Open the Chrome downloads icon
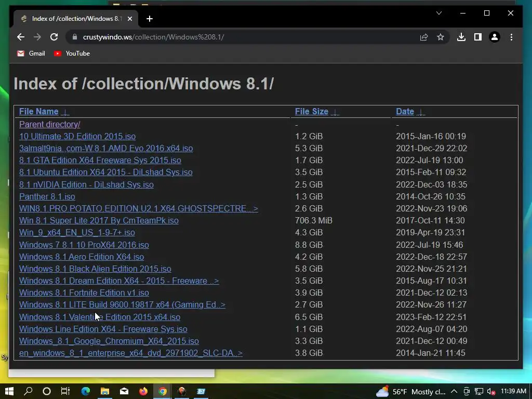Viewport: 532px width, 399px height. tap(461, 37)
